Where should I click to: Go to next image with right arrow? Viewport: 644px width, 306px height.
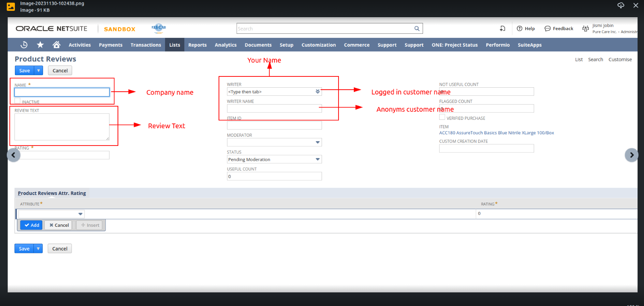(x=631, y=155)
